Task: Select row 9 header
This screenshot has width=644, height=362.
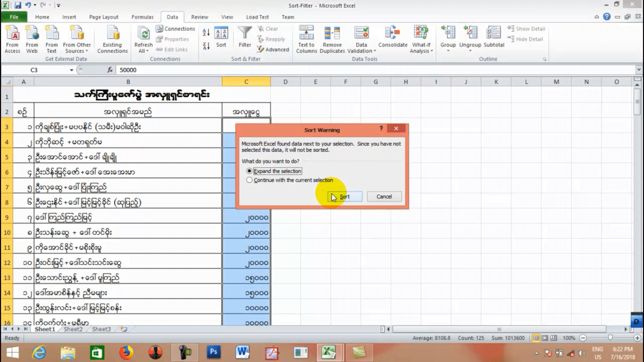Action: [7, 217]
